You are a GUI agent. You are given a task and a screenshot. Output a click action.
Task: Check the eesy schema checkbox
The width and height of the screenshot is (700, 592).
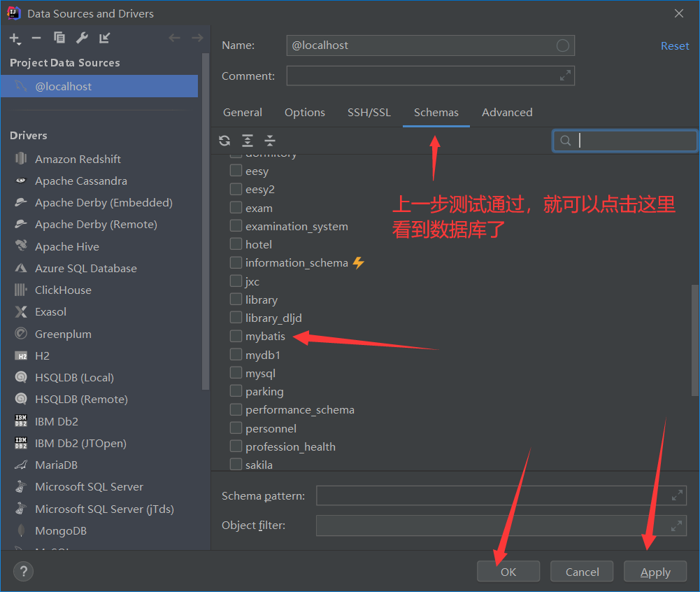click(236, 171)
